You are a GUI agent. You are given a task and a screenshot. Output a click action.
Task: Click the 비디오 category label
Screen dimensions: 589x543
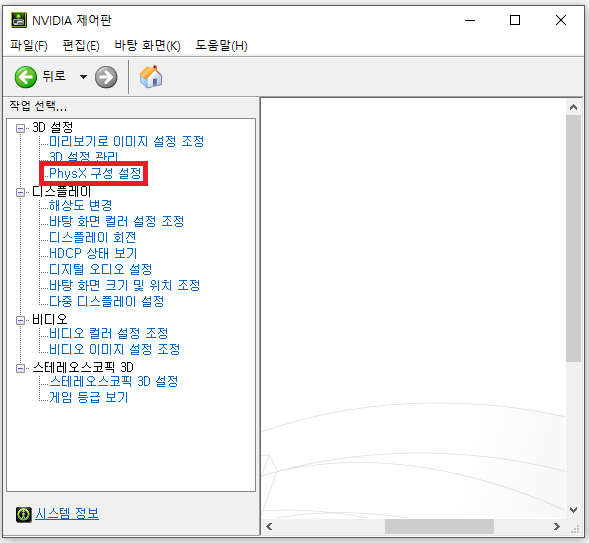(x=50, y=320)
